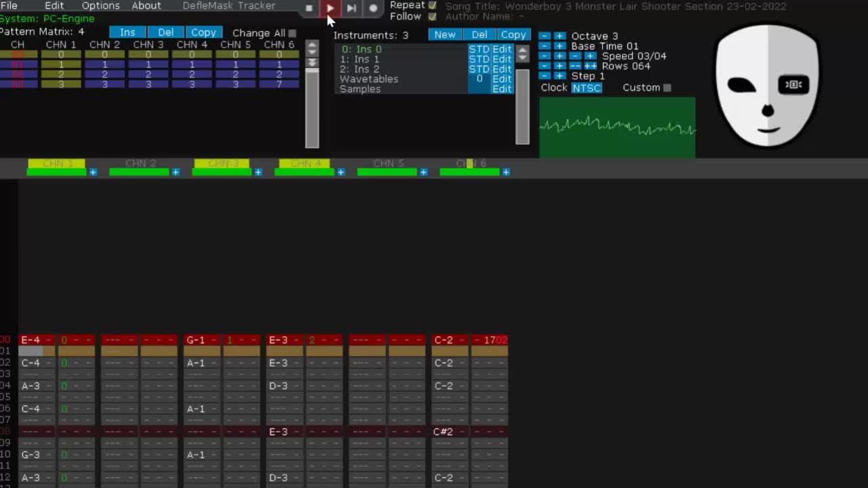Click the New instrument button

tap(444, 35)
